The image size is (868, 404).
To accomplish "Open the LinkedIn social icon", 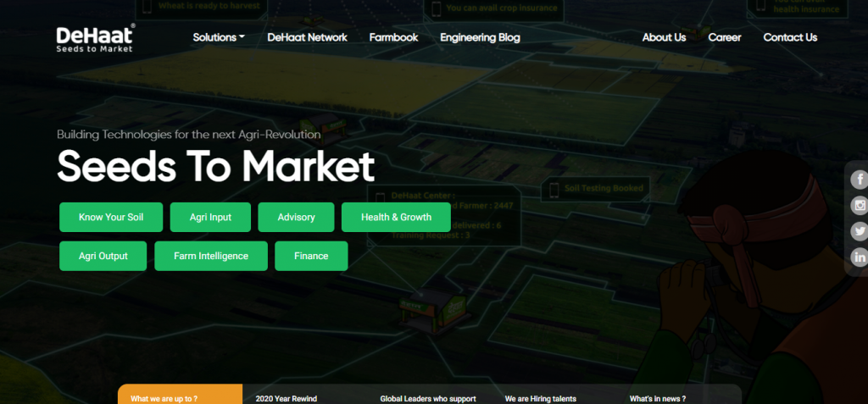I will 860,257.
